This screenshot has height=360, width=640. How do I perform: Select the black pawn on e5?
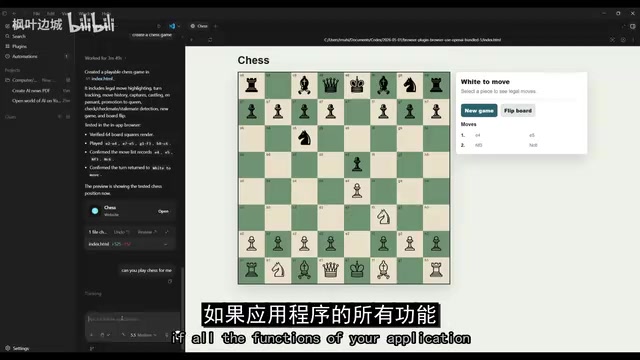tap(357, 164)
